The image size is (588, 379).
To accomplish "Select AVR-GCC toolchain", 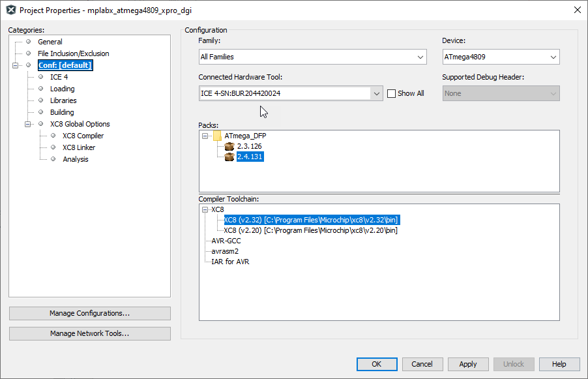I will tap(226, 241).
